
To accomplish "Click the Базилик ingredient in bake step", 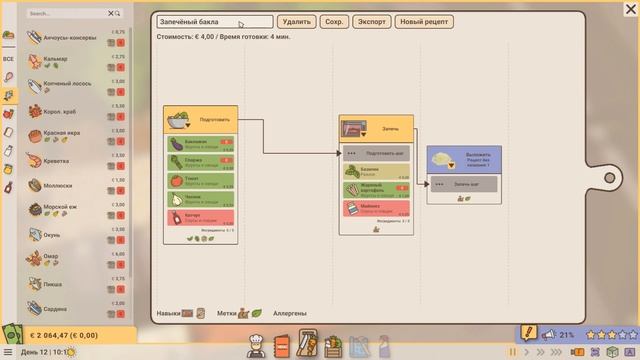I will (x=376, y=172).
